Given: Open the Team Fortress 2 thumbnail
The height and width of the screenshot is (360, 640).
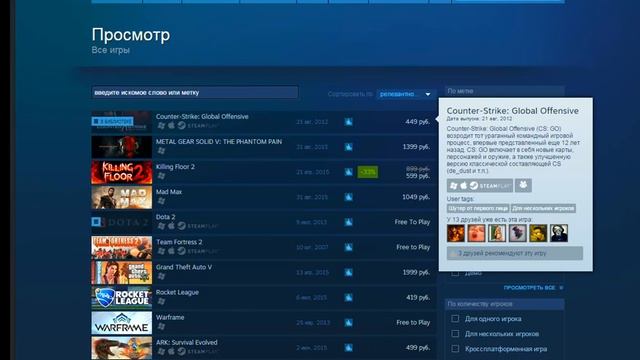Looking at the screenshot, I should (x=122, y=247).
